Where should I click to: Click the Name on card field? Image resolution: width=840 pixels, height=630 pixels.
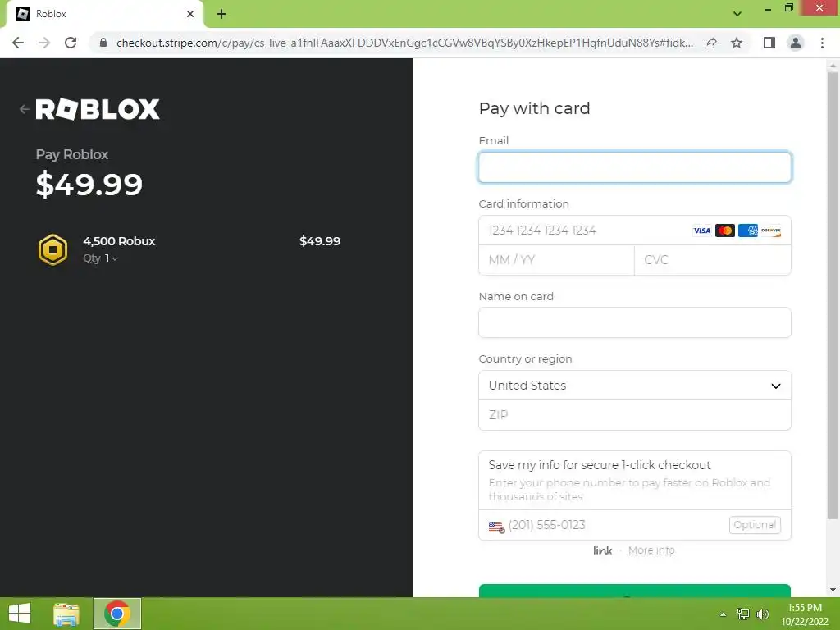click(x=634, y=322)
